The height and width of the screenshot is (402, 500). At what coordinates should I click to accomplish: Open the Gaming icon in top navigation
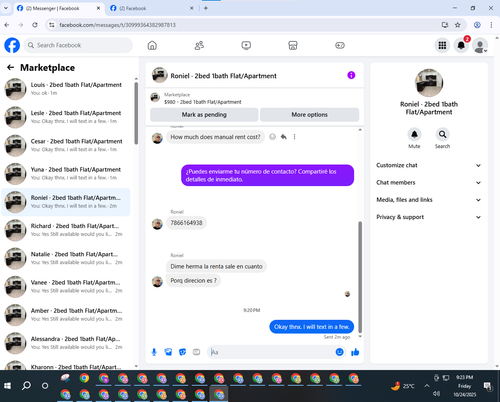coord(340,45)
